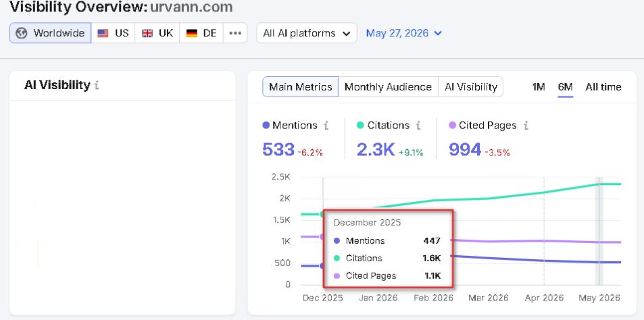Image resolution: width=644 pixels, height=320 pixels.
Task: Click the Dec 2025 axis label
Action: [323, 298]
